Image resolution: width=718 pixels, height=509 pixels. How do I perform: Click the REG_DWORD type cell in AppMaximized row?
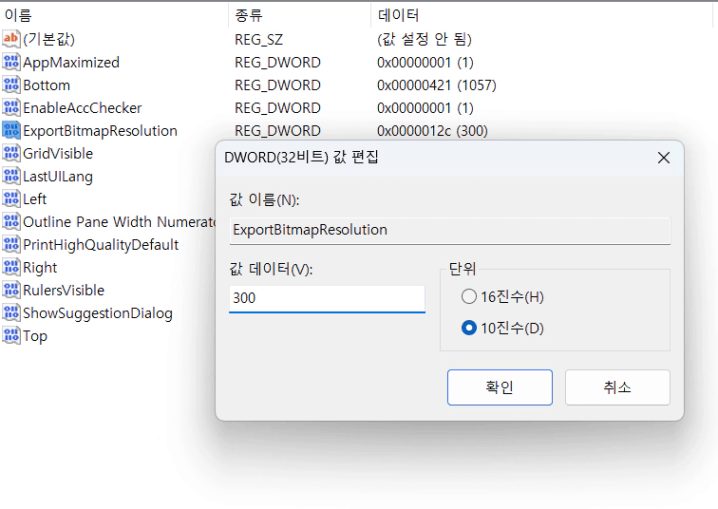(277, 63)
